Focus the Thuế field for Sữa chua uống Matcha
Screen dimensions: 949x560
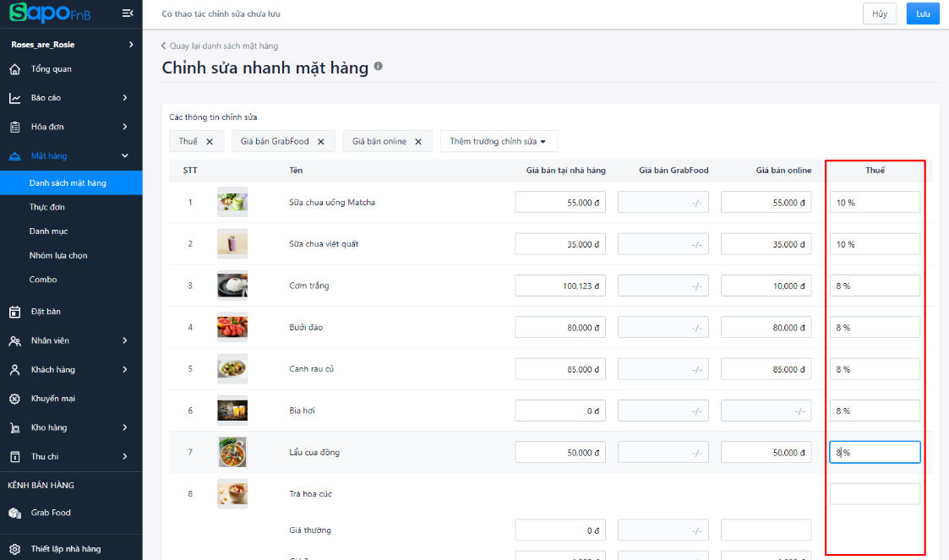point(875,203)
